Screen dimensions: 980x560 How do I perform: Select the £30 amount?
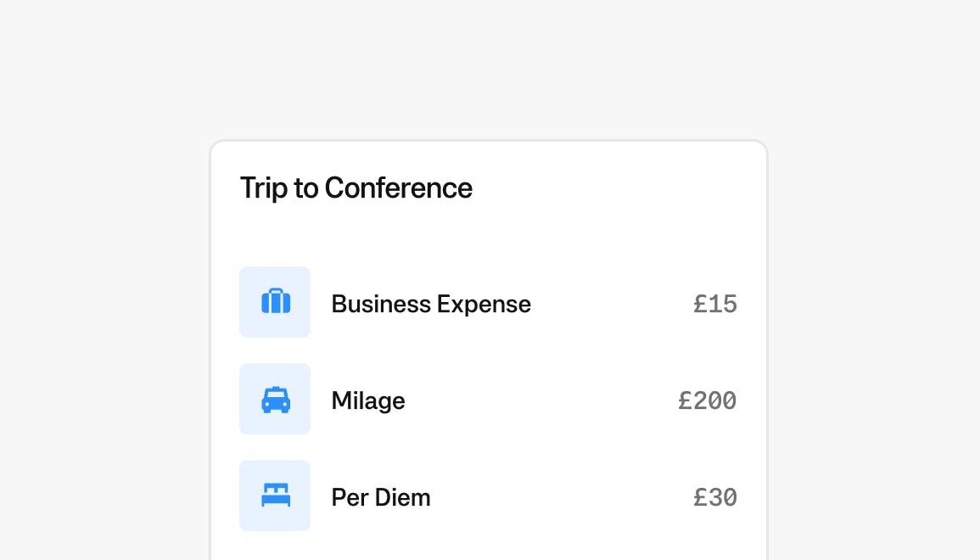(x=715, y=497)
